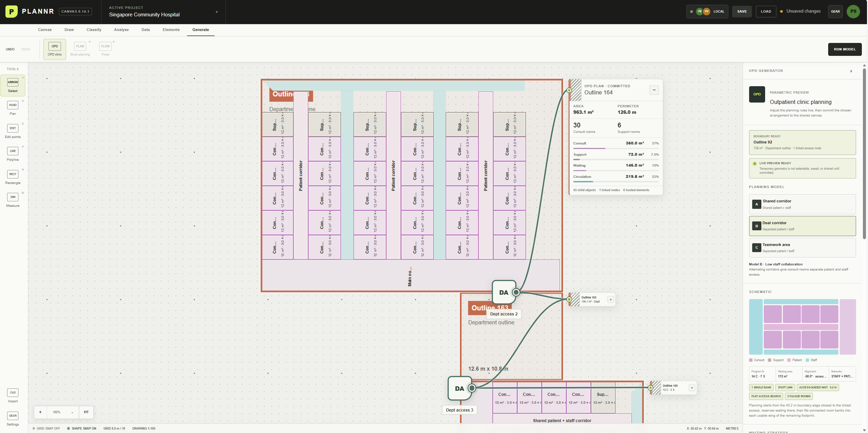Click the top-right GEAR button
Viewport: 868px width, 433px height.
click(835, 12)
